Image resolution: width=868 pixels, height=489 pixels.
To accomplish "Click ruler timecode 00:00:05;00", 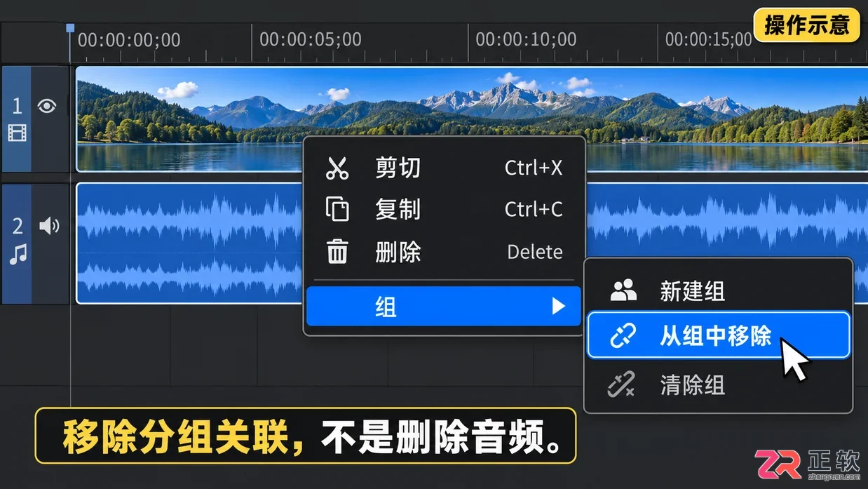I will point(311,39).
